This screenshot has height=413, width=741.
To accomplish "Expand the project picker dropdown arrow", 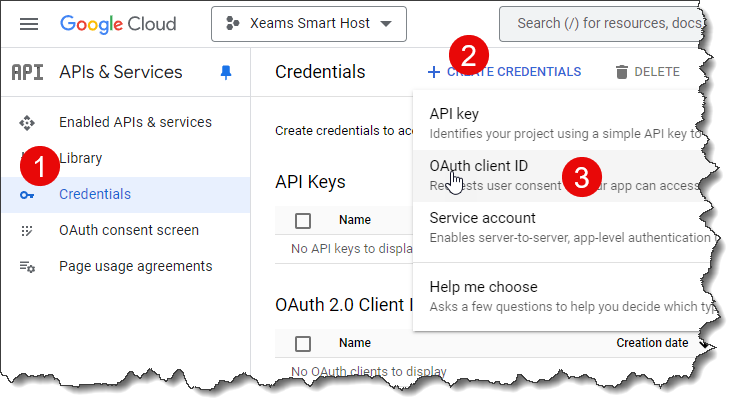I will point(386,24).
